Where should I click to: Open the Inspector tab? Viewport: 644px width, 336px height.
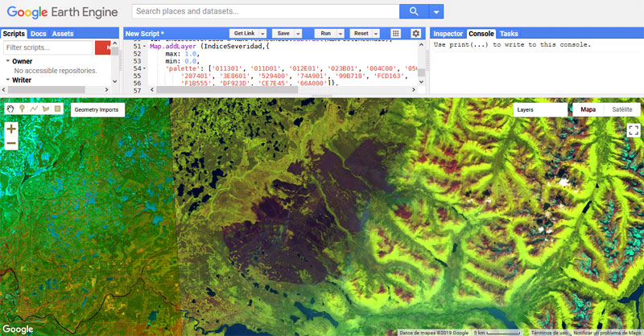448,34
